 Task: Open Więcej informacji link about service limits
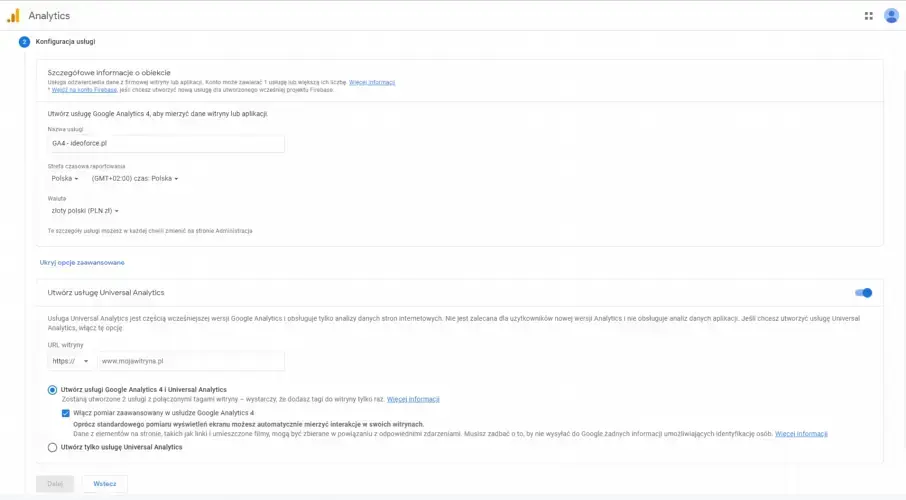[372, 82]
